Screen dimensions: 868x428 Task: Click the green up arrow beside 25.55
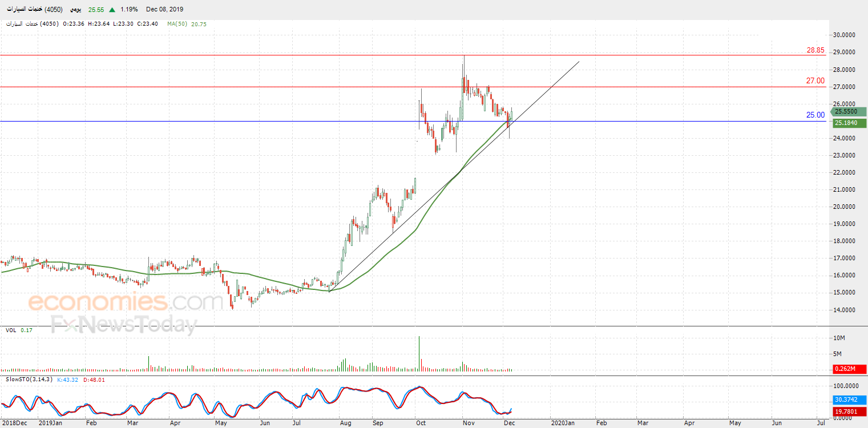112,10
